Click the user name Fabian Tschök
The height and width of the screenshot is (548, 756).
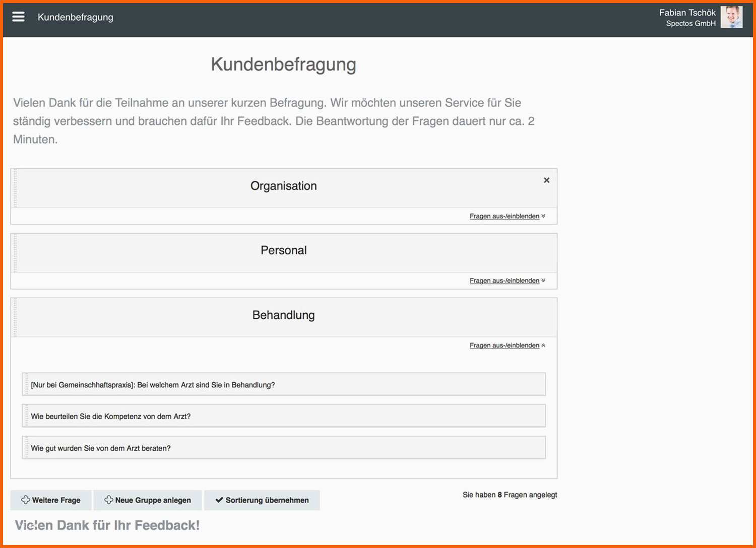click(x=687, y=13)
